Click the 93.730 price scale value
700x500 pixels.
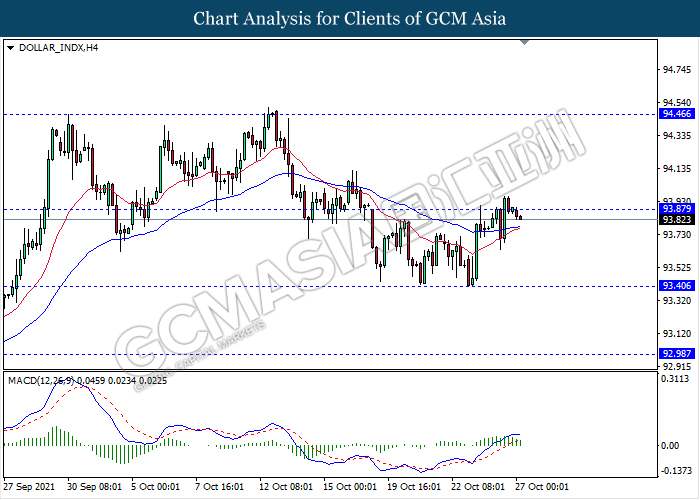(676, 235)
